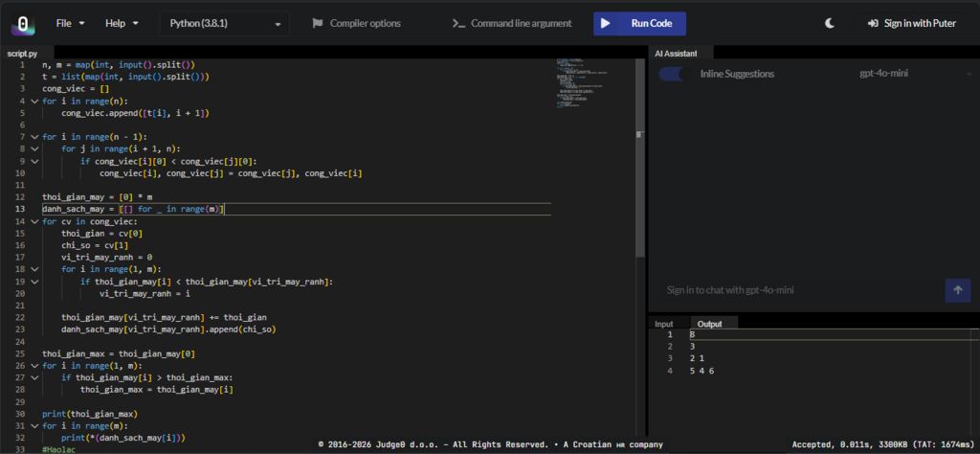This screenshot has width=980, height=454.
Task: Click the editor vertical scrollbar thumb
Action: coord(639,158)
